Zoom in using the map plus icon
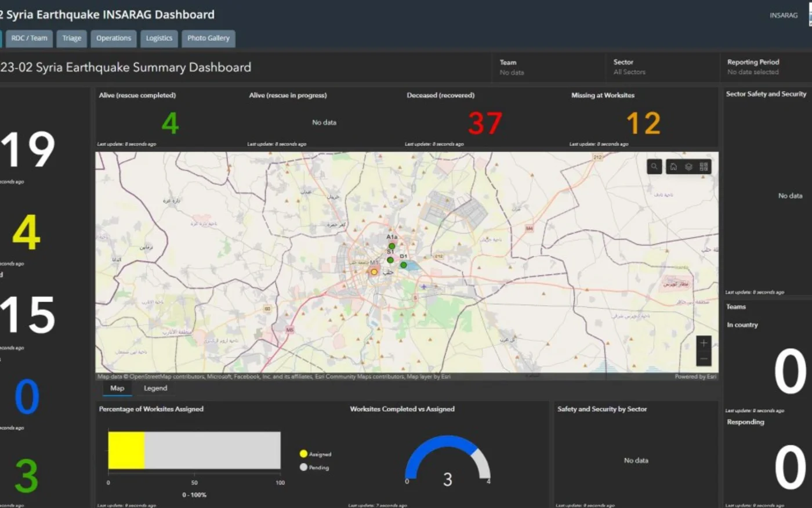This screenshot has height=508, width=812. [x=703, y=343]
